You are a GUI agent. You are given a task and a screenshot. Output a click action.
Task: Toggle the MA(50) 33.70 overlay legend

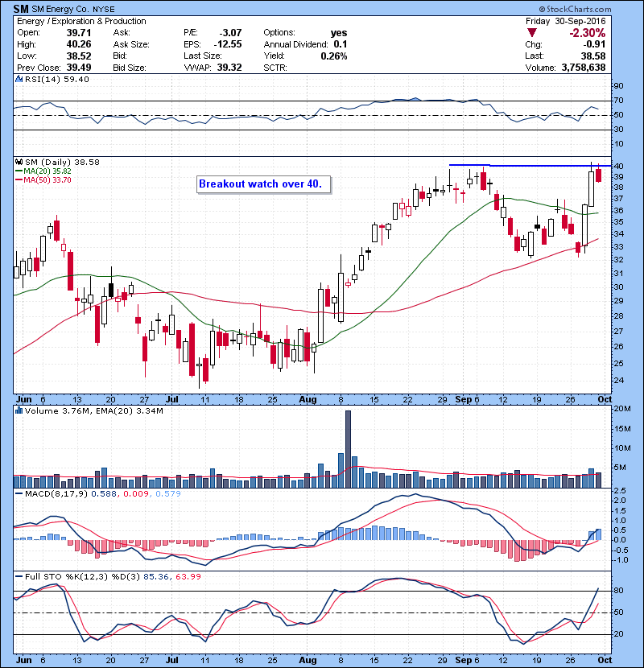(x=44, y=179)
